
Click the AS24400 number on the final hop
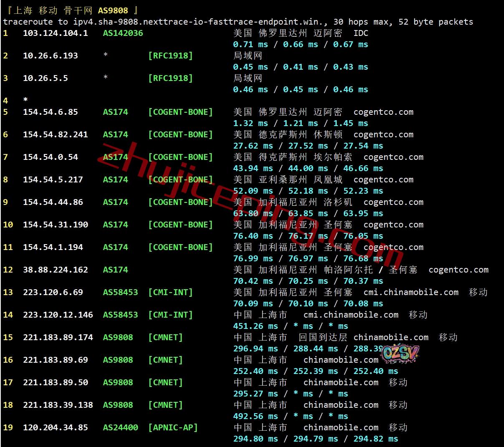click(120, 427)
